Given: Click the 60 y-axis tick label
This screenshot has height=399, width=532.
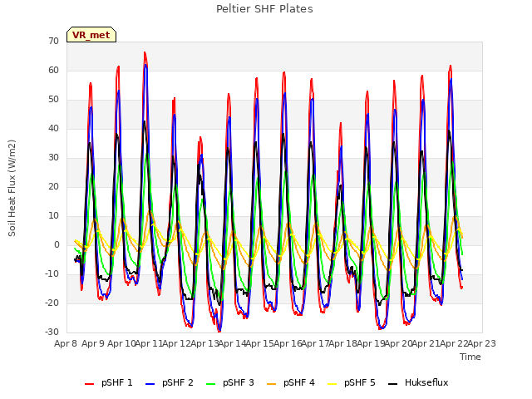Looking at the screenshot, I should 53,70.
